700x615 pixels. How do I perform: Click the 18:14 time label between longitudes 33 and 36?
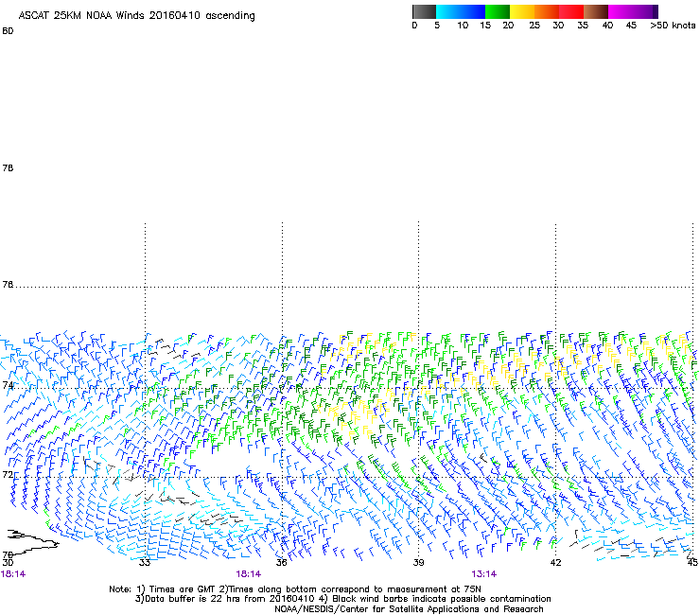pyautogui.click(x=249, y=574)
